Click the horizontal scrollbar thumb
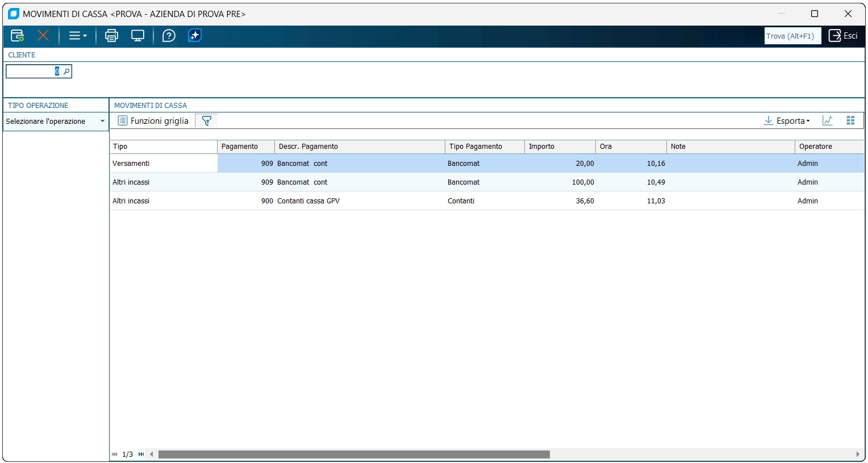Viewport: 868px width, 463px height. [x=353, y=454]
